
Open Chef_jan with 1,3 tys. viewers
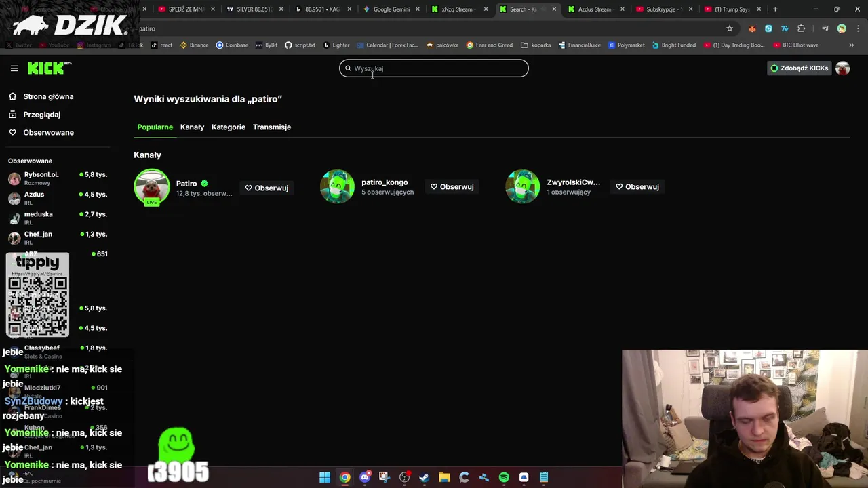pos(58,237)
